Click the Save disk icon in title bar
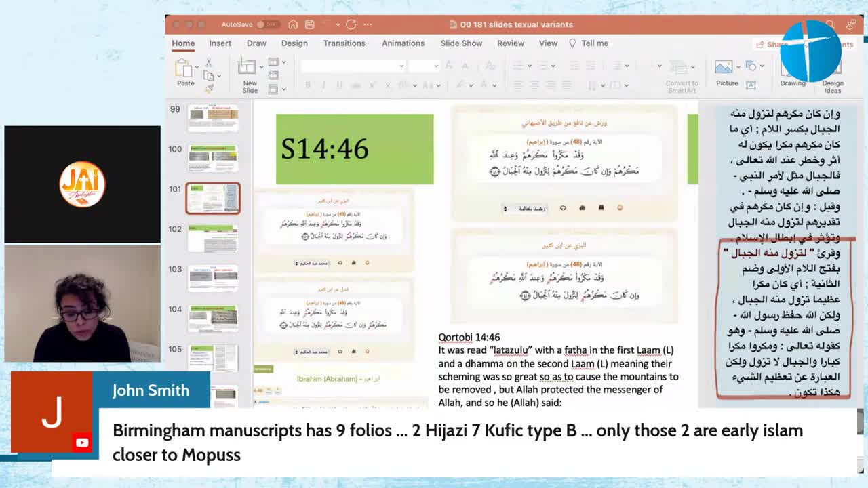This screenshot has width=868, height=488. pyautogui.click(x=309, y=24)
